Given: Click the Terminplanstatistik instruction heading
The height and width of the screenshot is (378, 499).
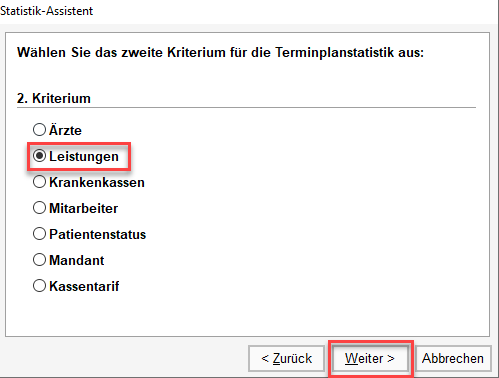Looking at the screenshot, I should 220,53.
